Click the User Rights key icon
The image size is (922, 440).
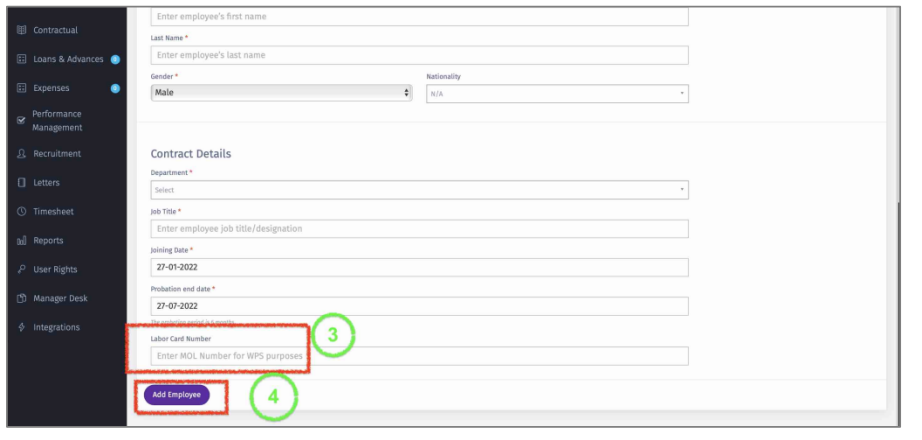(22, 270)
